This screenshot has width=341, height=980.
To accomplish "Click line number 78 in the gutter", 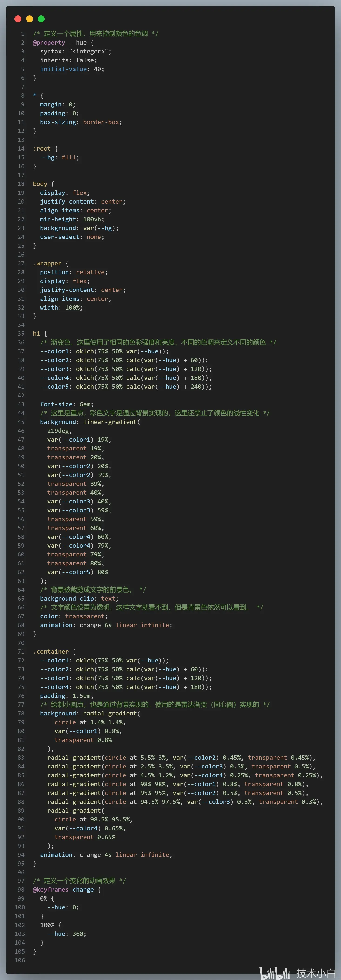I will coord(21,713).
